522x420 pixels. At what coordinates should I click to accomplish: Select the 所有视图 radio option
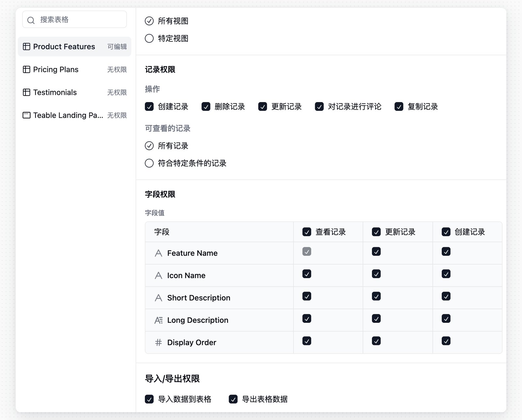point(149,21)
